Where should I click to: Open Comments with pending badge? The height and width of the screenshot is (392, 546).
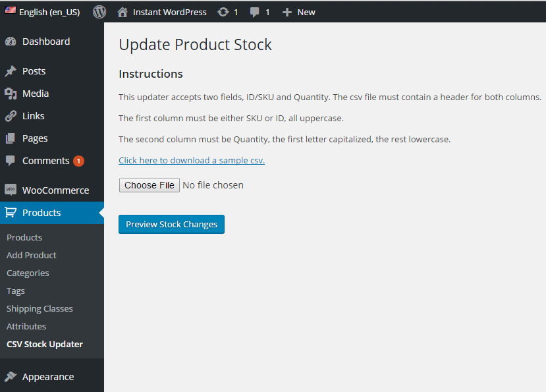(45, 161)
